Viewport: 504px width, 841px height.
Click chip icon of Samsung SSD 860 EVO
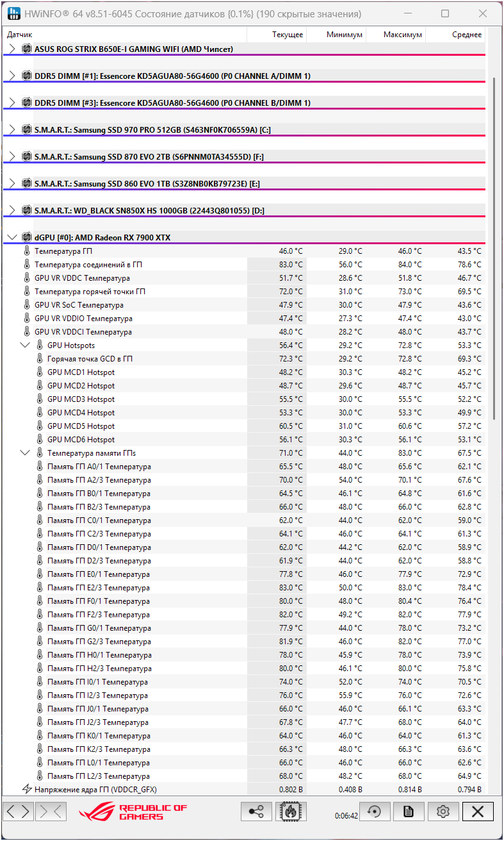click(27, 183)
